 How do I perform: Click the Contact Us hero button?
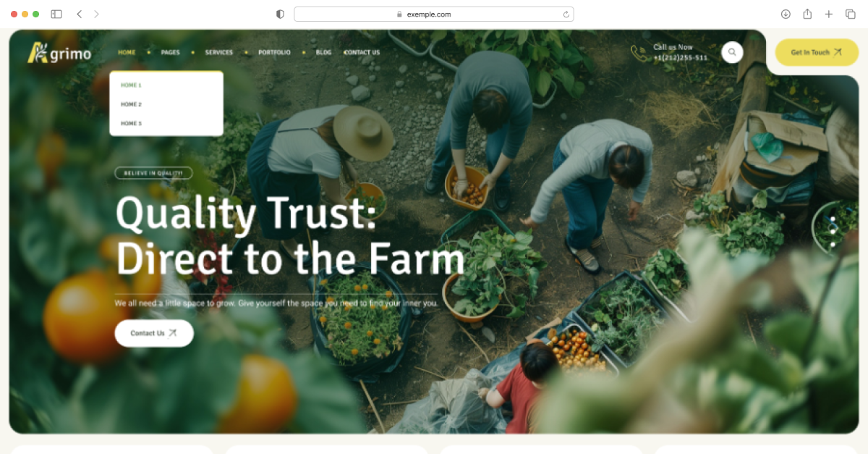[154, 333]
